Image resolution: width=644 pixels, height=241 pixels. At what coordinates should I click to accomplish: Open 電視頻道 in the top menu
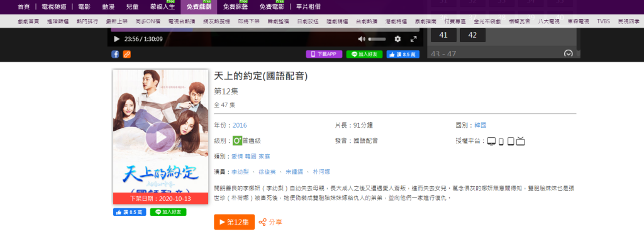click(x=54, y=7)
